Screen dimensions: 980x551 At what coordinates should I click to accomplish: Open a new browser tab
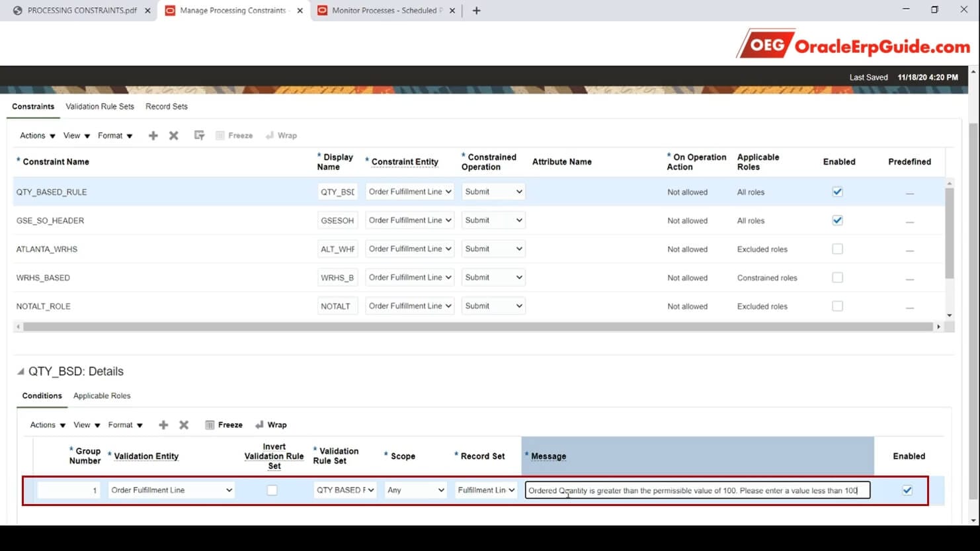click(476, 11)
